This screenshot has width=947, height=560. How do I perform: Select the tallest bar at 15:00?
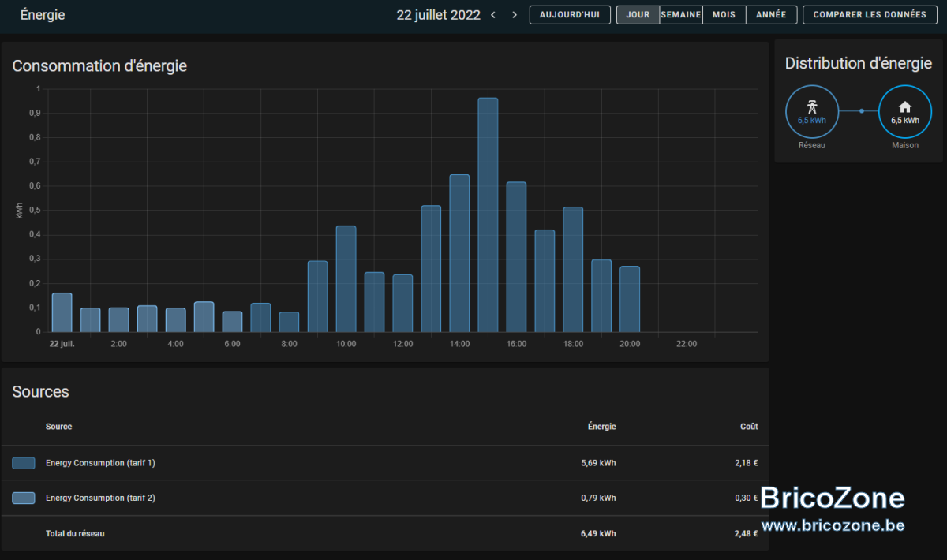488,215
